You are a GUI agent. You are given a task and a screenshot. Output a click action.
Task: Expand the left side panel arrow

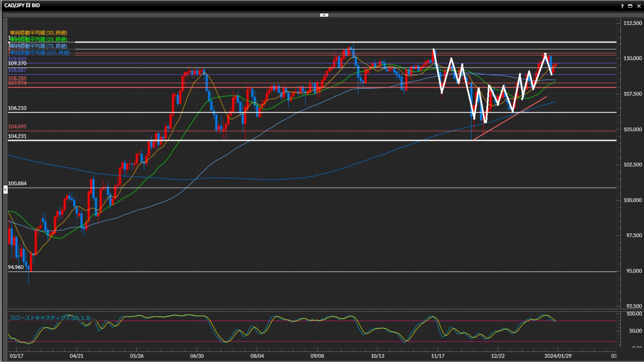(x=5, y=190)
